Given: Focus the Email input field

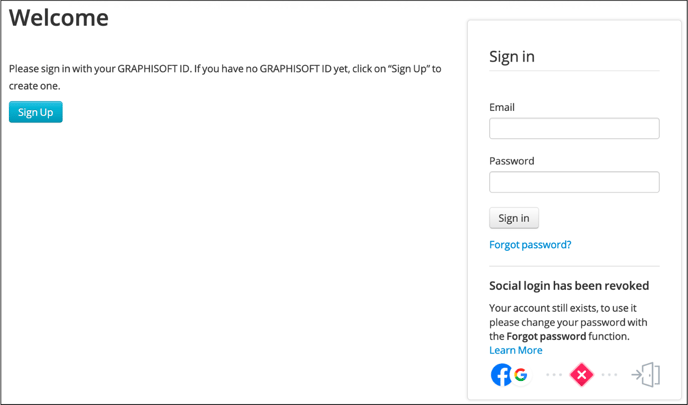Looking at the screenshot, I should point(574,129).
